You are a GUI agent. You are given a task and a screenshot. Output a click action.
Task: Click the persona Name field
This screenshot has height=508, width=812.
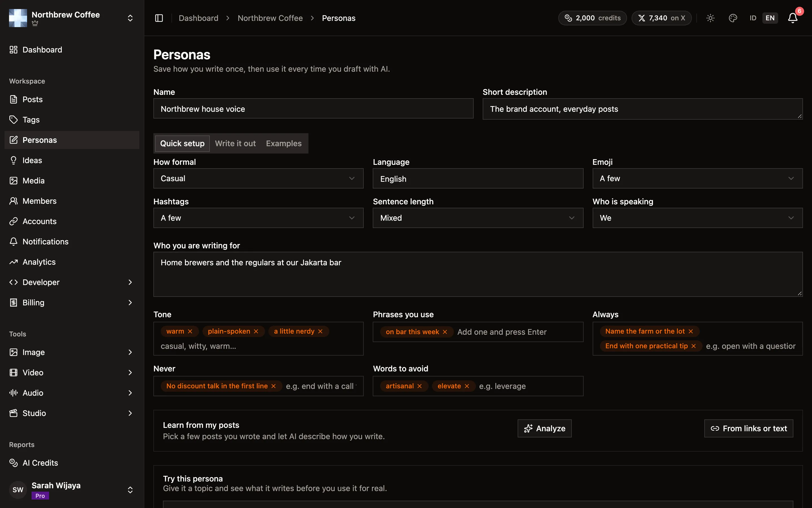point(314,109)
